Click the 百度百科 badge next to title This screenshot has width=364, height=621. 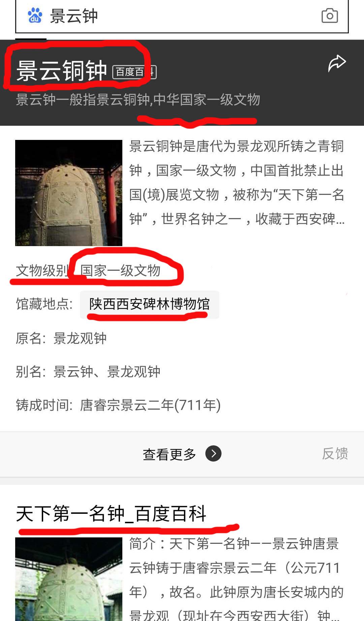tap(134, 72)
